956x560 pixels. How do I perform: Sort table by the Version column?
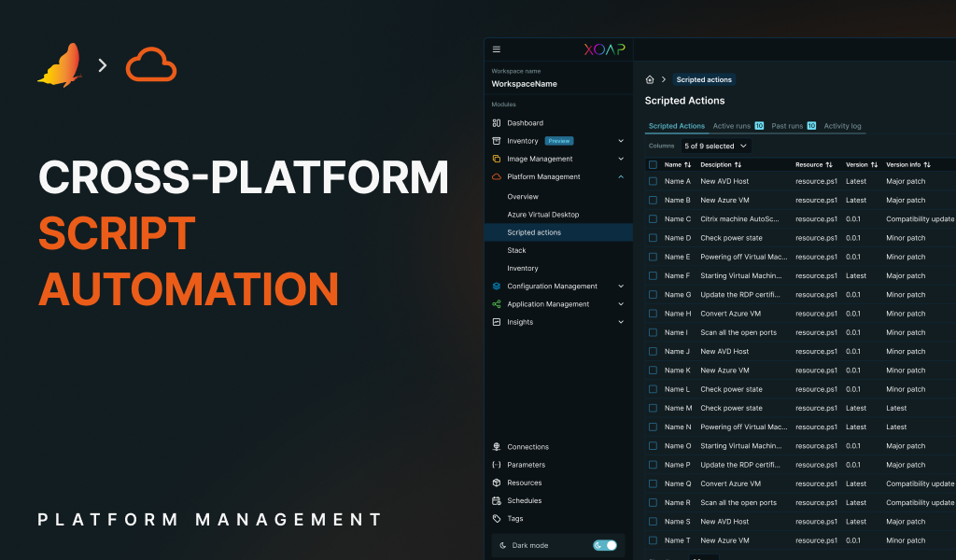(858, 164)
